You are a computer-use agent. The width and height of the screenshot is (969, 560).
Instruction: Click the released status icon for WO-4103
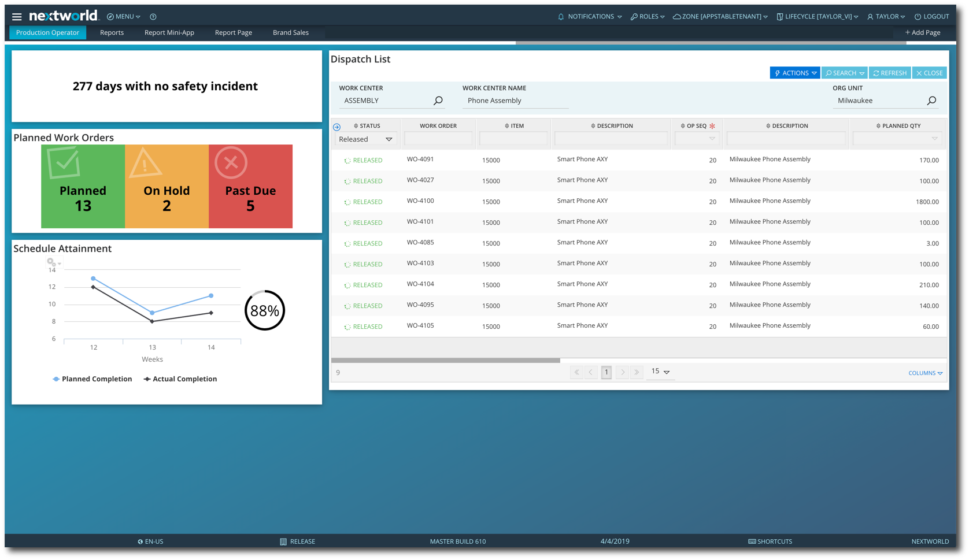[347, 265]
